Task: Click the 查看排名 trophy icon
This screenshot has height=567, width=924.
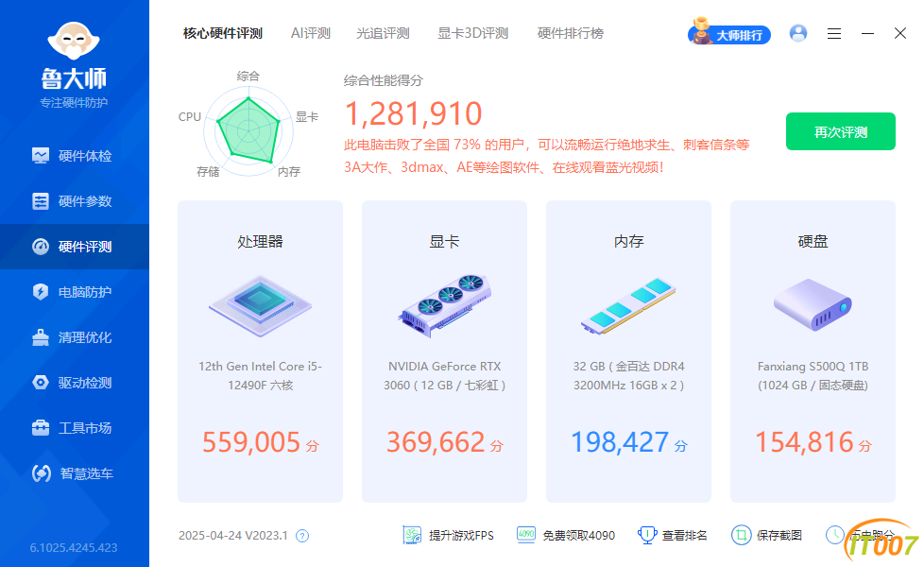Action: click(x=647, y=535)
